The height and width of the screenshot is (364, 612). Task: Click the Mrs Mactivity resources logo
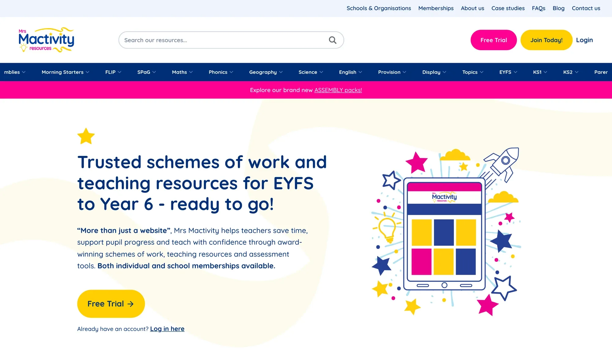tap(46, 40)
